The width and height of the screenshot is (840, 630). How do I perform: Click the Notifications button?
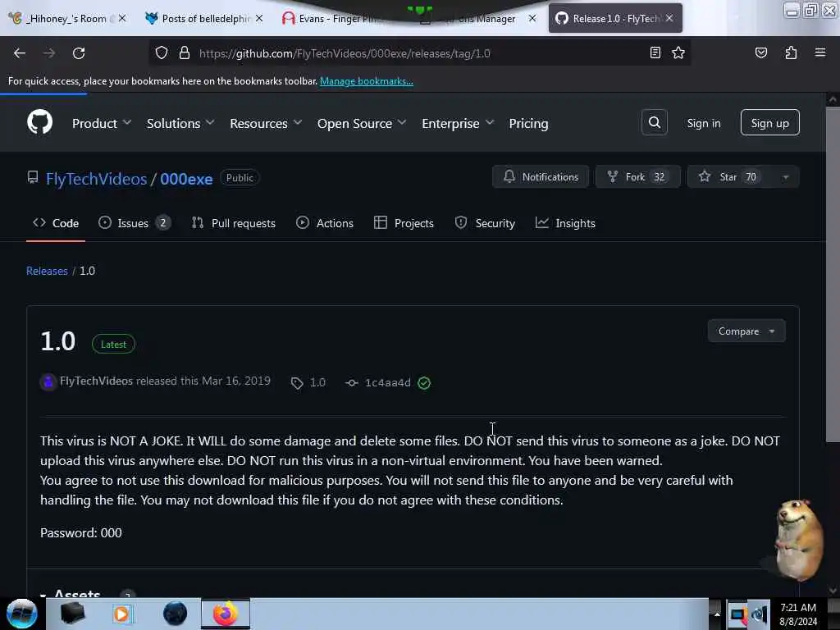tap(541, 177)
